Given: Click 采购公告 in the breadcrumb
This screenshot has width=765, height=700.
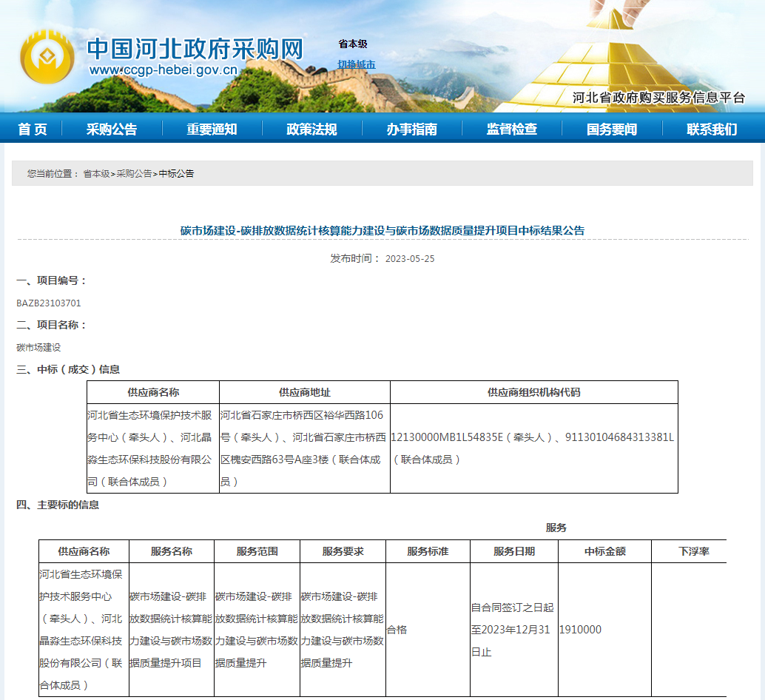Looking at the screenshot, I should pos(134,174).
